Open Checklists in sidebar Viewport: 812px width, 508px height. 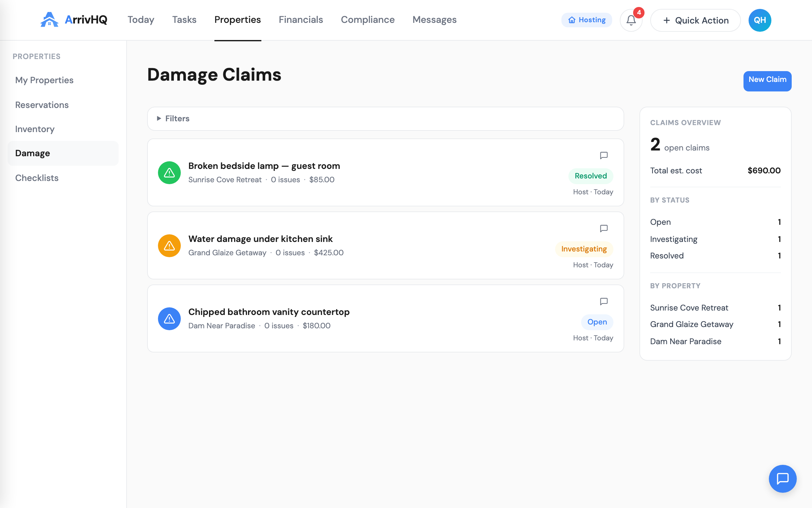click(63, 178)
